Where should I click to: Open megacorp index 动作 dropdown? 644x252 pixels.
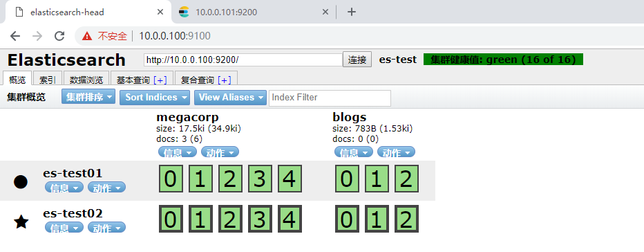click(220, 152)
